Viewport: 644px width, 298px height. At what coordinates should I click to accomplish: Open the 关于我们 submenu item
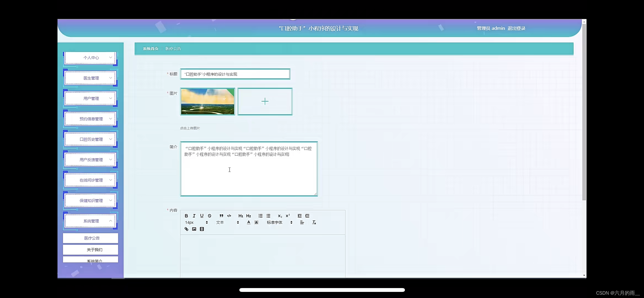[91, 250]
